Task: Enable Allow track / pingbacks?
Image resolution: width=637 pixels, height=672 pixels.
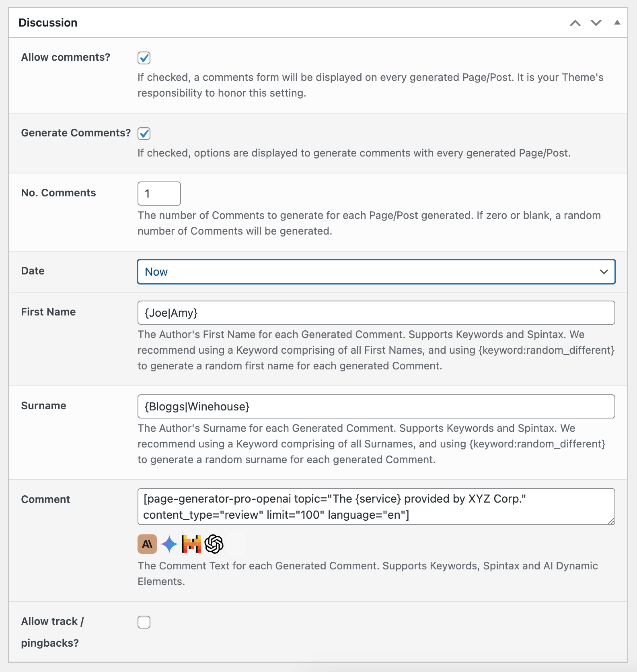Action: tap(144, 622)
